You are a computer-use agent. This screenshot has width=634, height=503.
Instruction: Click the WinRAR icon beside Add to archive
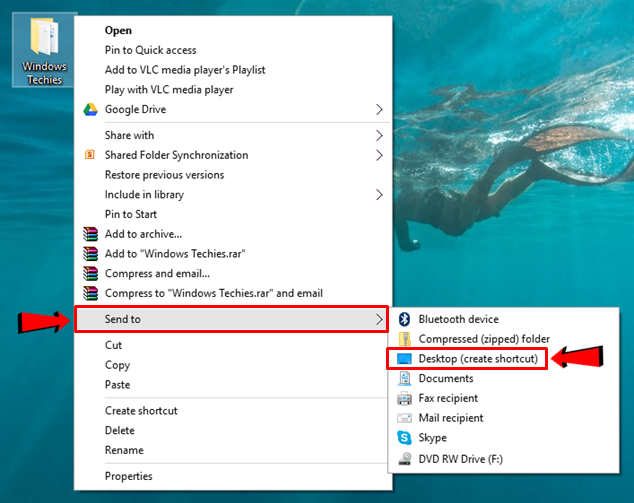click(x=90, y=234)
